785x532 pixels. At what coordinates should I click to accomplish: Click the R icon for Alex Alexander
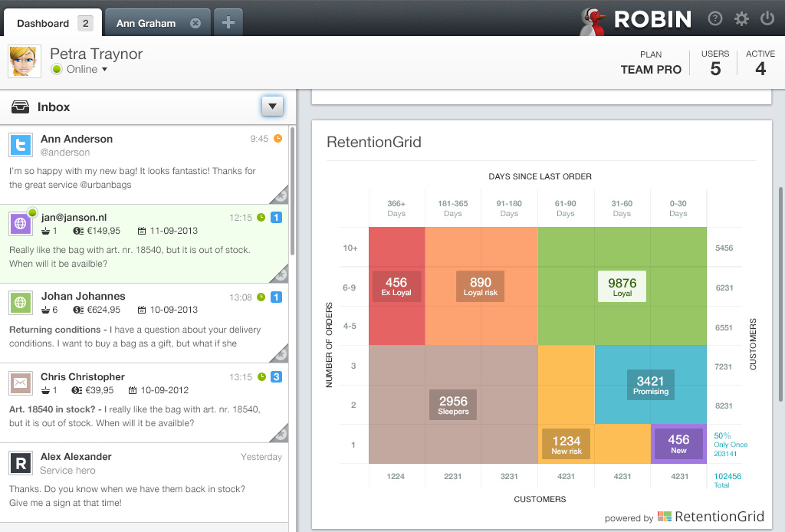click(x=21, y=463)
